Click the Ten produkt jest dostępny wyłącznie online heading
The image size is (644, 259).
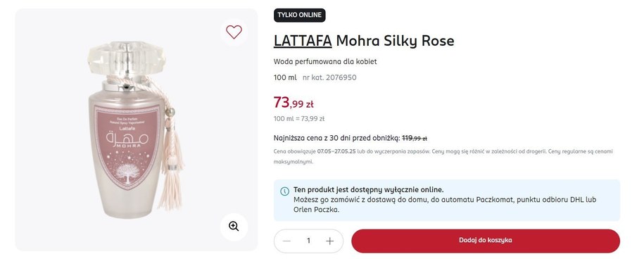click(368, 189)
